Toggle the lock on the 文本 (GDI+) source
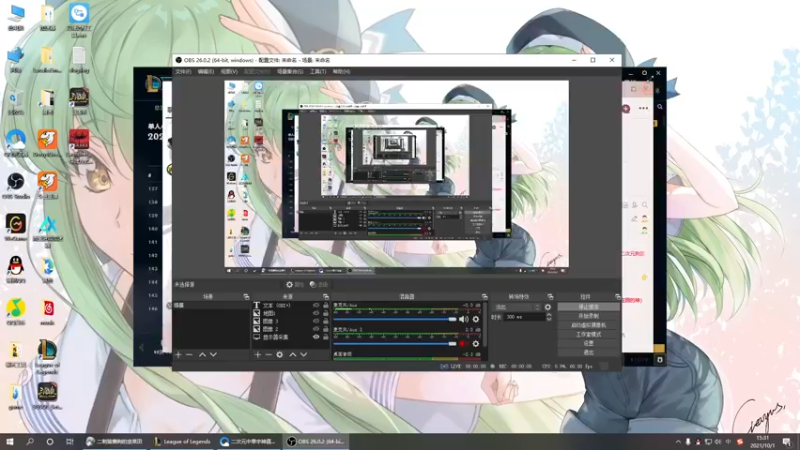Image resolution: width=800 pixels, height=450 pixels. [326, 305]
